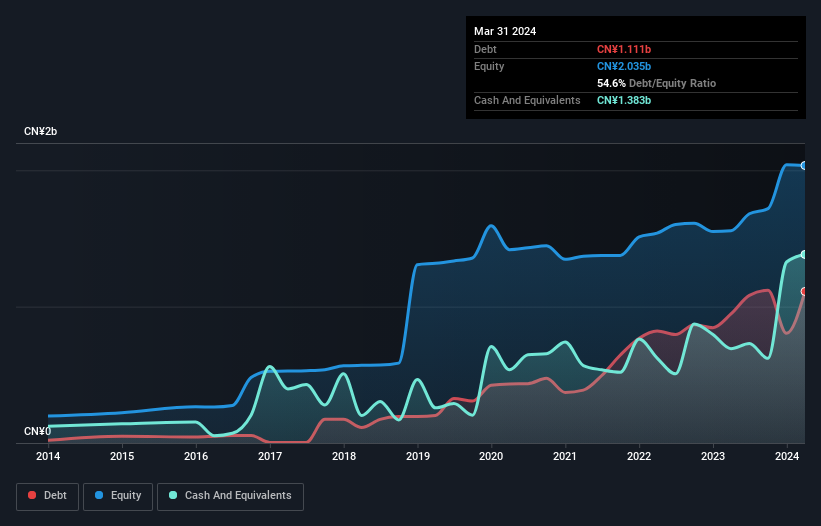Click the teal dot in the legend
Viewport: 821px width, 526px height.
(x=174, y=495)
